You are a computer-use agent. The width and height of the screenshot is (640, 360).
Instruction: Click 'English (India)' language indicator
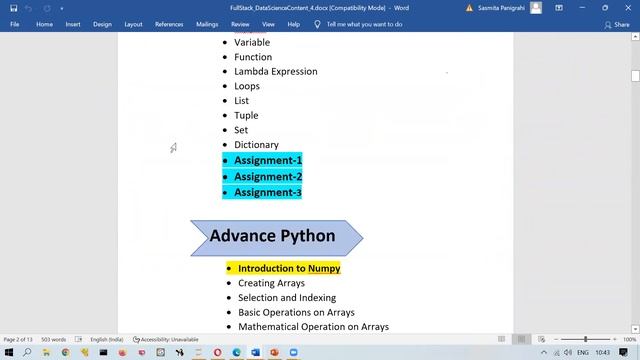point(107,340)
